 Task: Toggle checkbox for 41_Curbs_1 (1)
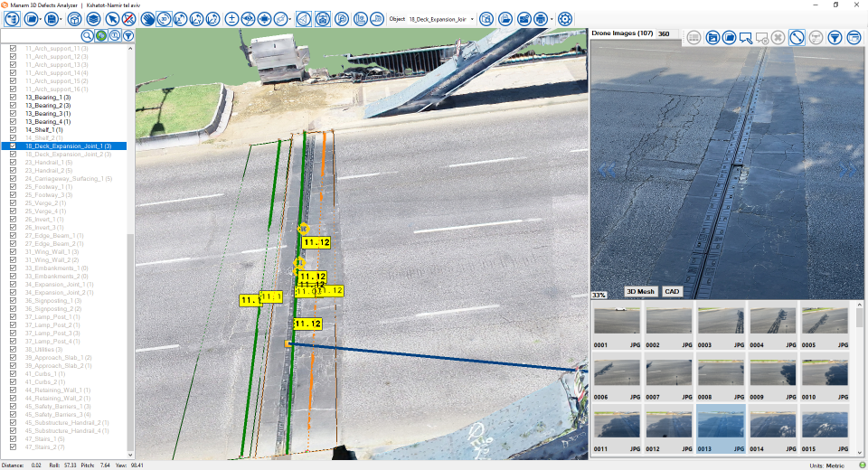click(x=13, y=373)
